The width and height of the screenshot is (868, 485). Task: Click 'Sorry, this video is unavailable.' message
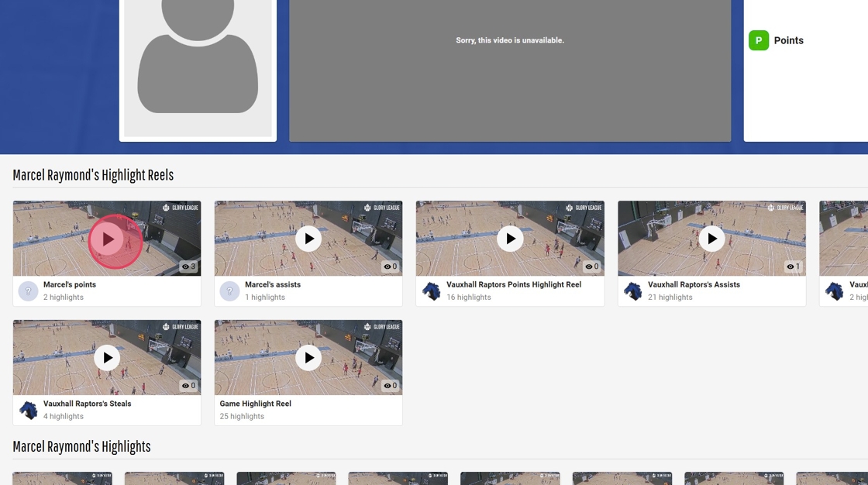(510, 40)
